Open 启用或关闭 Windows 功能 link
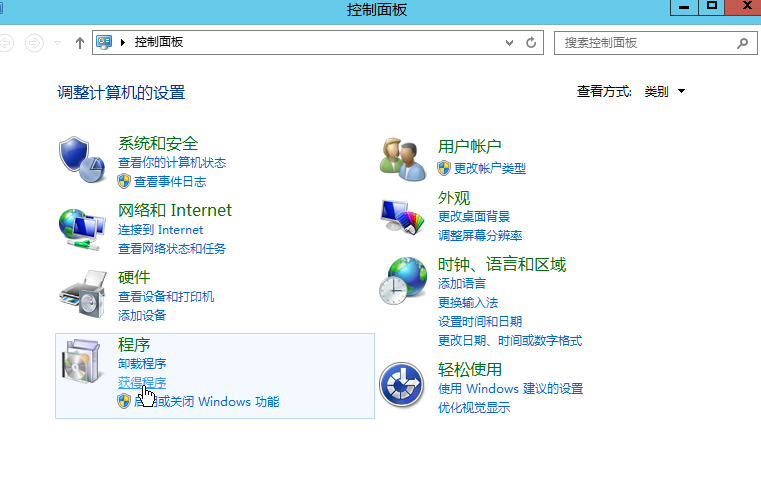This screenshot has width=761, height=486. pos(206,402)
